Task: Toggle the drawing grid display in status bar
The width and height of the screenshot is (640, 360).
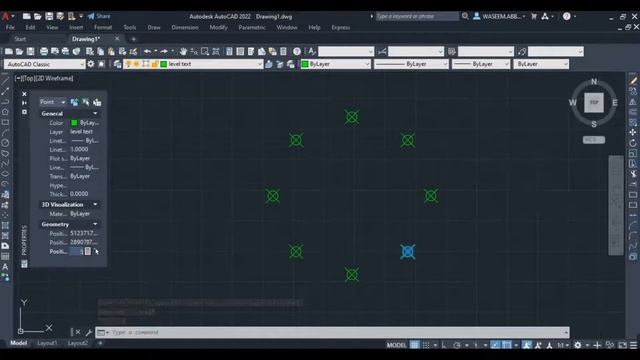Action: click(415, 345)
